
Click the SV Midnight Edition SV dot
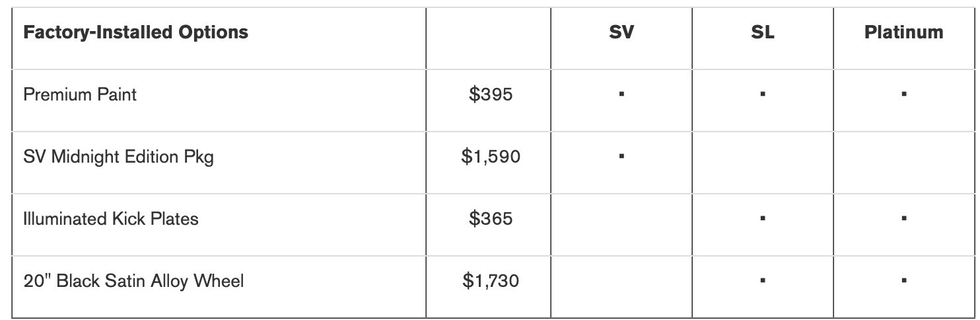click(621, 157)
